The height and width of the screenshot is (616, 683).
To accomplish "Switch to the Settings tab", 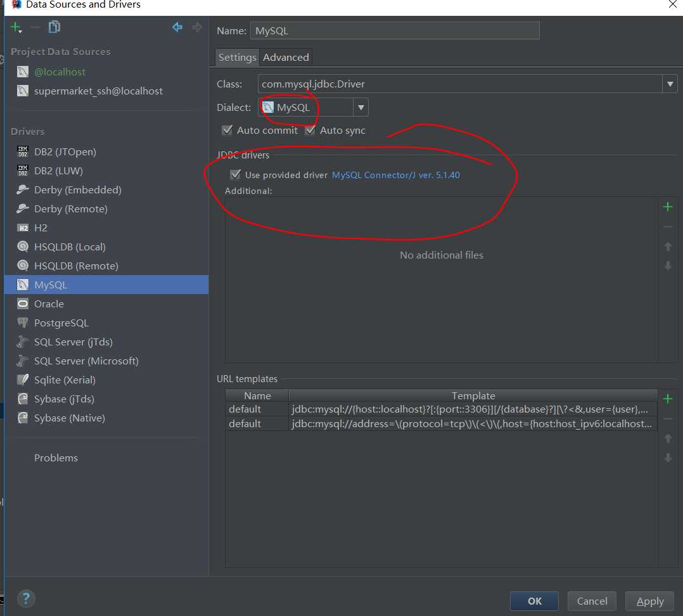I will pos(238,57).
